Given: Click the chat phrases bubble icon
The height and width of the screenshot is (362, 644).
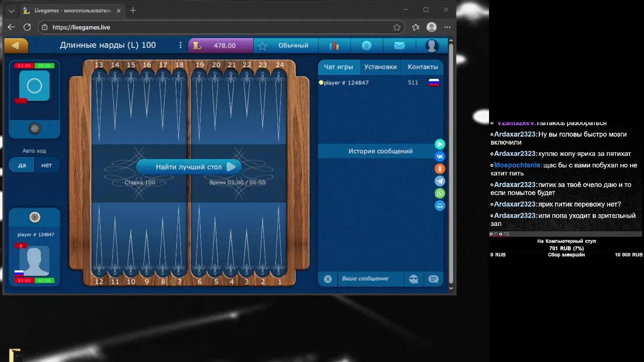Looking at the screenshot, I should pyautogui.click(x=433, y=279).
